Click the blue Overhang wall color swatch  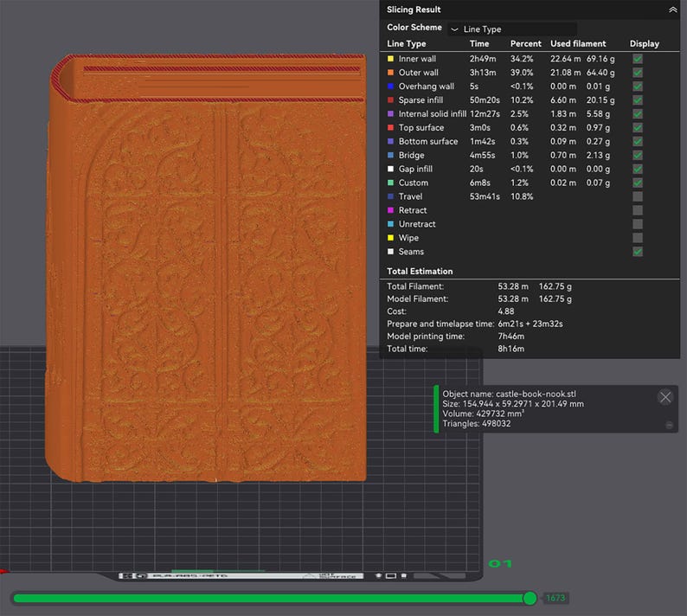tap(390, 87)
